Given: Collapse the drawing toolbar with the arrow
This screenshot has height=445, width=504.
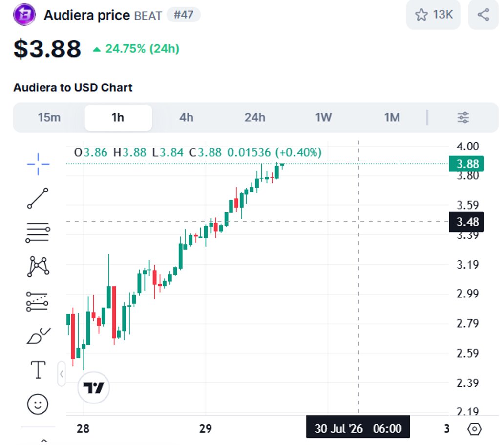Looking at the screenshot, I should [62, 374].
